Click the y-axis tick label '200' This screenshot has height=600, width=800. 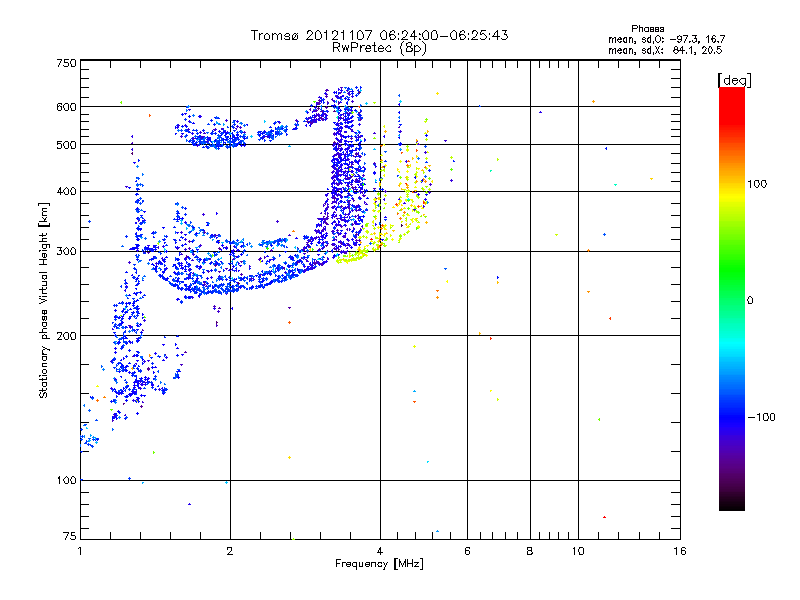tap(67, 336)
